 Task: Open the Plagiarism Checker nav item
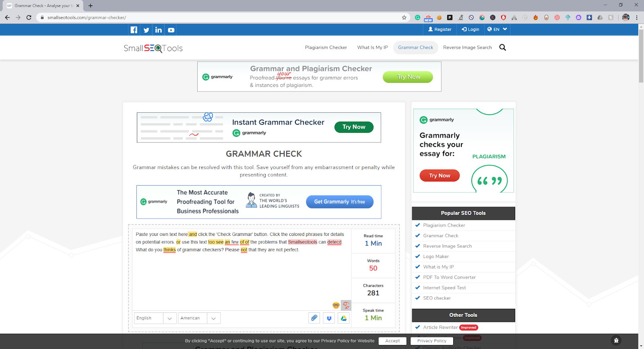click(326, 47)
